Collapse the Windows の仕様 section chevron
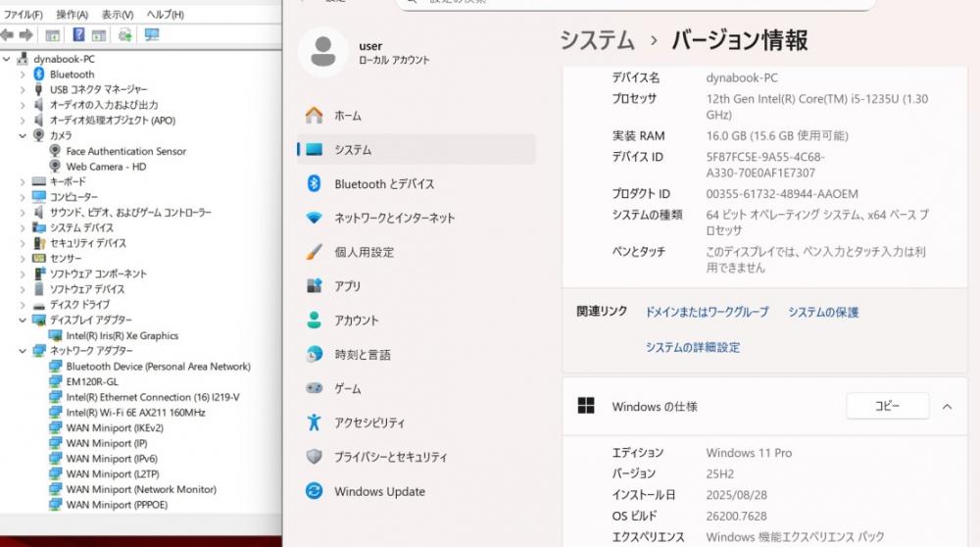The image size is (980, 547). pyautogui.click(x=947, y=407)
